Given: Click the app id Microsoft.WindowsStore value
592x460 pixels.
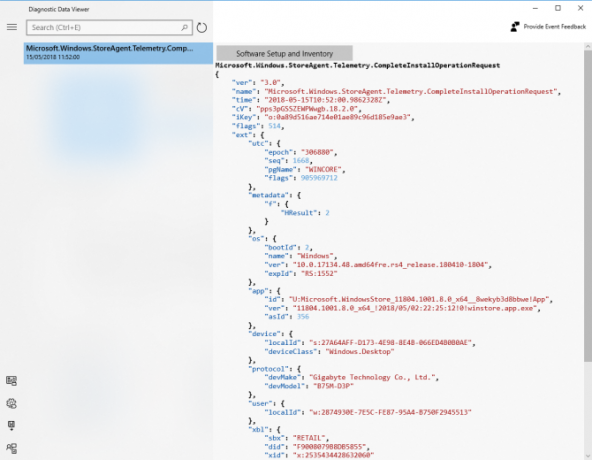Looking at the screenshot, I should pyautogui.click(x=419, y=299).
